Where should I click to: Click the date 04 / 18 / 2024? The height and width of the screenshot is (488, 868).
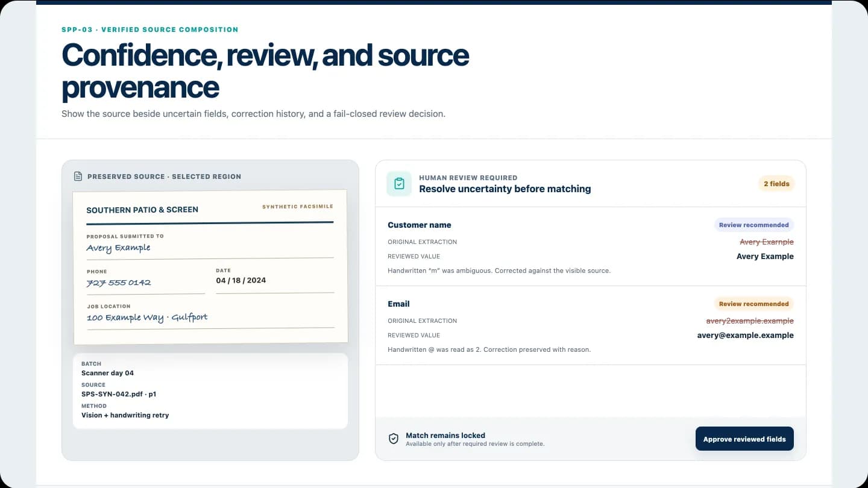point(241,280)
